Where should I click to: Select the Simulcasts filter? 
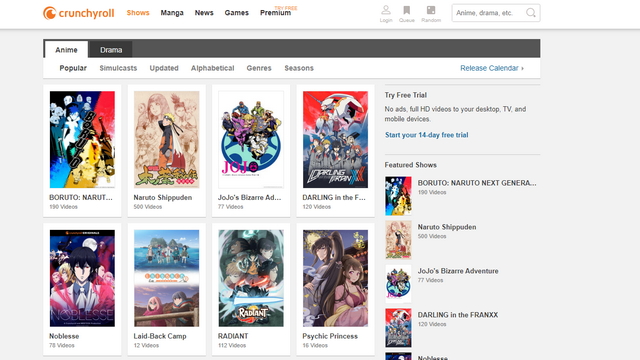(118, 68)
